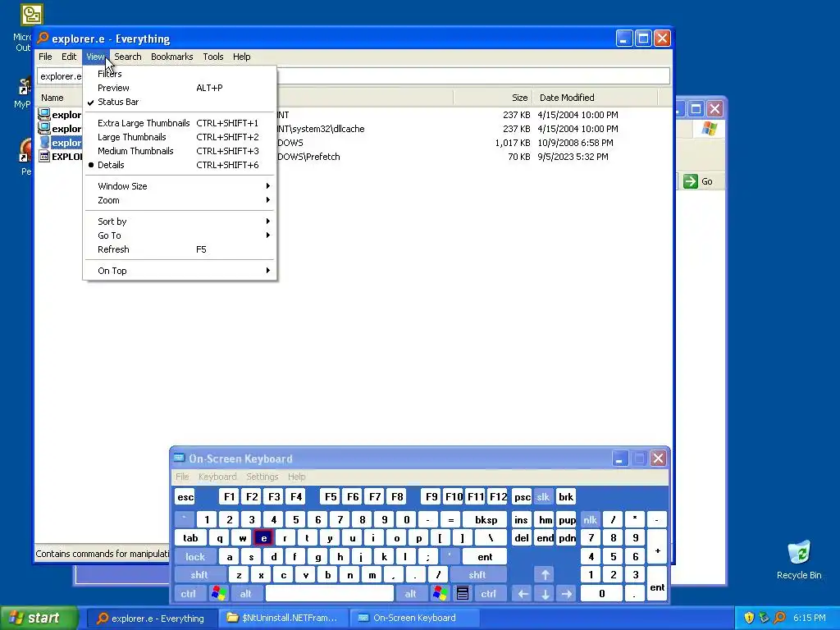
Task: Open the Search menu in Everything
Action: (127, 57)
